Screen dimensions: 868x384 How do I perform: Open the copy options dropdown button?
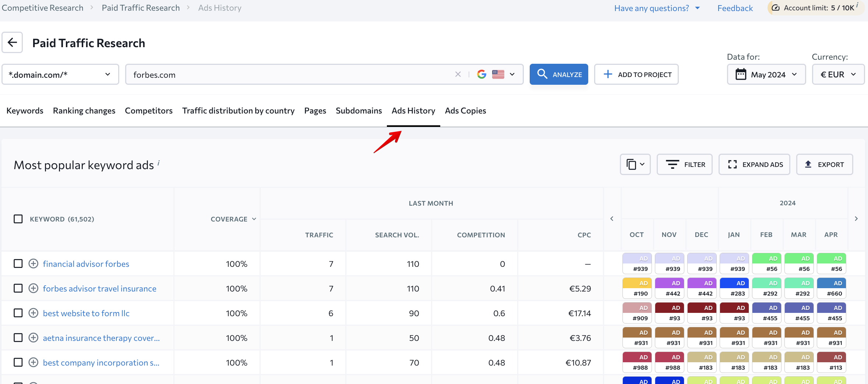(635, 164)
